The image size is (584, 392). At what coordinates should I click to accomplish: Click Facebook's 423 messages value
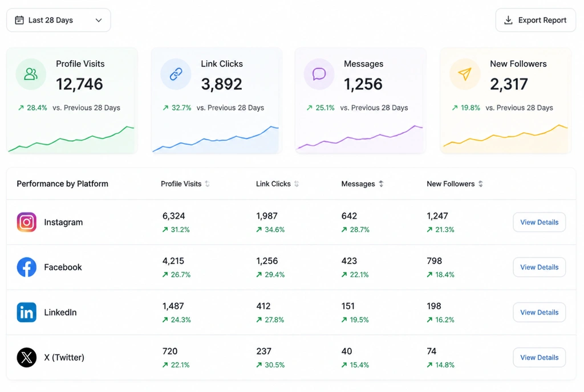(349, 261)
